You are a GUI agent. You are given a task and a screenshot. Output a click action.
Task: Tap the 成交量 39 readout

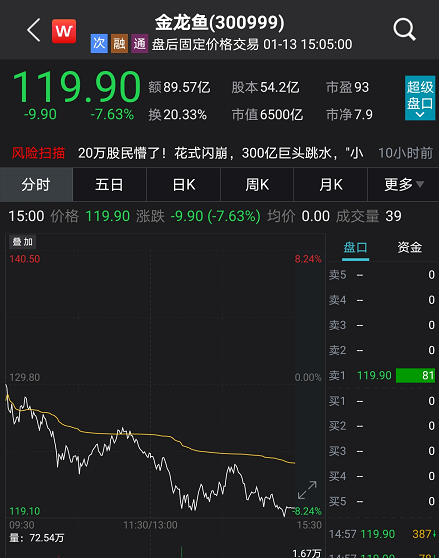pyautogui.click(x=369, y=216)
